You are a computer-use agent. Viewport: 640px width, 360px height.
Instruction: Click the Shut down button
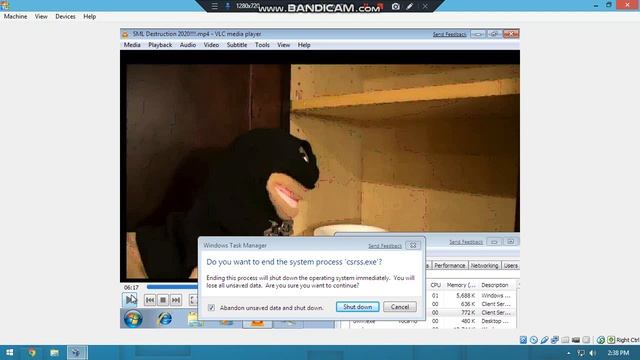pyautogui.click(x=358, y=307)
